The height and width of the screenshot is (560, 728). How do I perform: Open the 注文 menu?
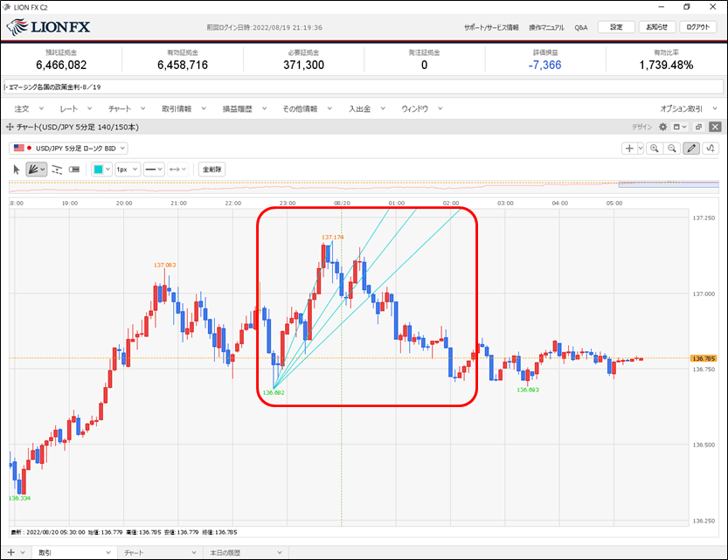pyautogui.click(x=28, y=109)
